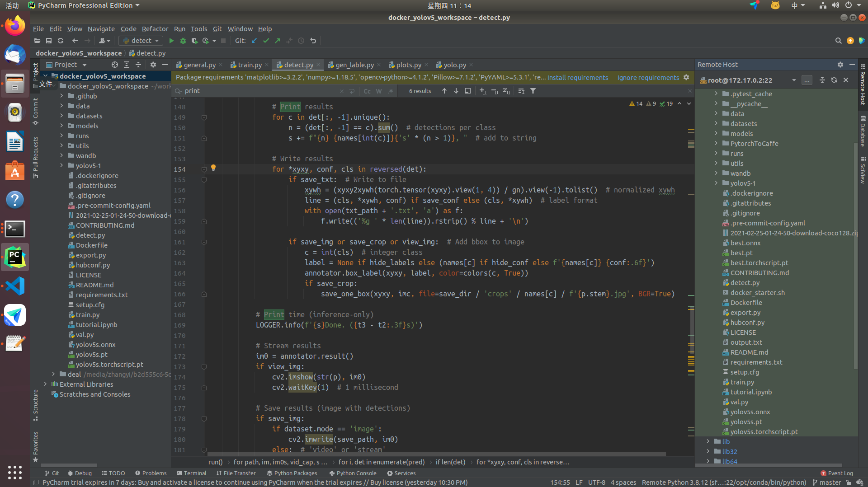Screen dimensions: 868x487
Task: Push commits via the green Git arrow icon
Action: point(277,41)
